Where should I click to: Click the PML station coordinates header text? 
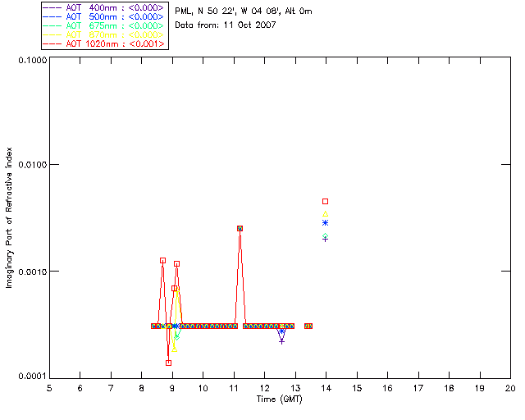click(244, 11)
